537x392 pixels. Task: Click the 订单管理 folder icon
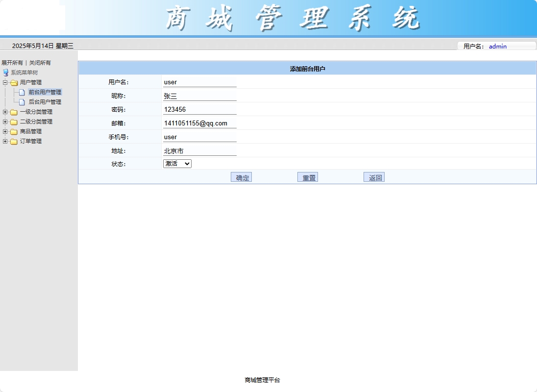pos(14,141)
